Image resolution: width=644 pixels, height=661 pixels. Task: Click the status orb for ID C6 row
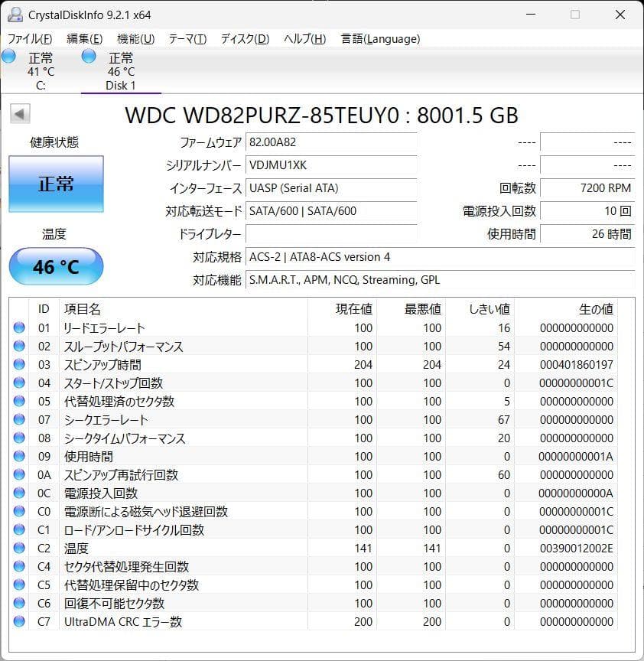19,603
